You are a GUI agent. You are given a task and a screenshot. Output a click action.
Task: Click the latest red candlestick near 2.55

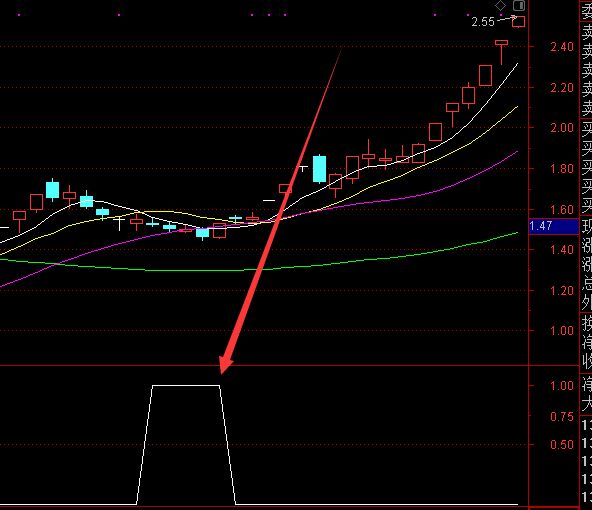[518, 22]
